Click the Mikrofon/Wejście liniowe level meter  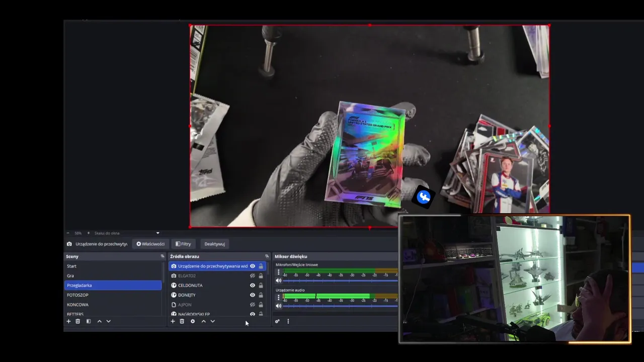point(341,271)
